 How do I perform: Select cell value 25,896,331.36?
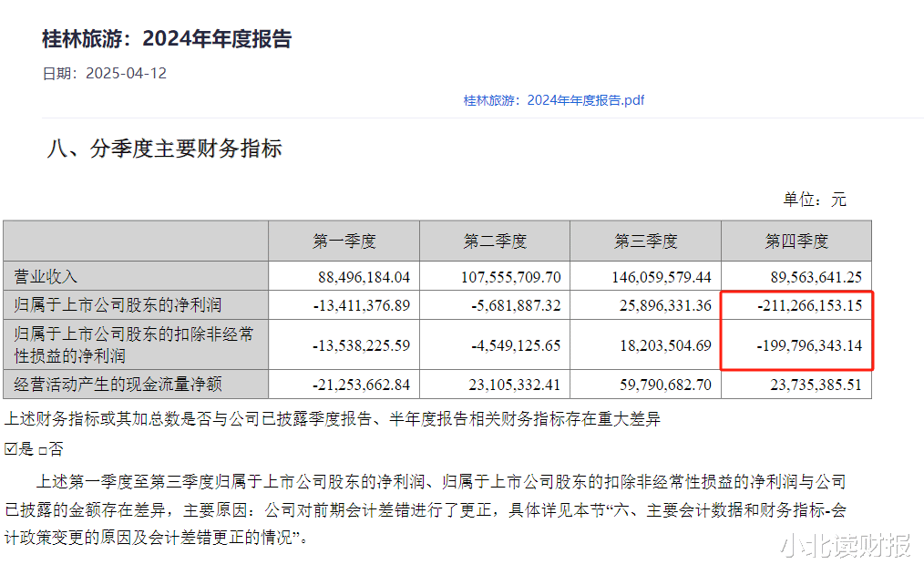coord(665,305)
